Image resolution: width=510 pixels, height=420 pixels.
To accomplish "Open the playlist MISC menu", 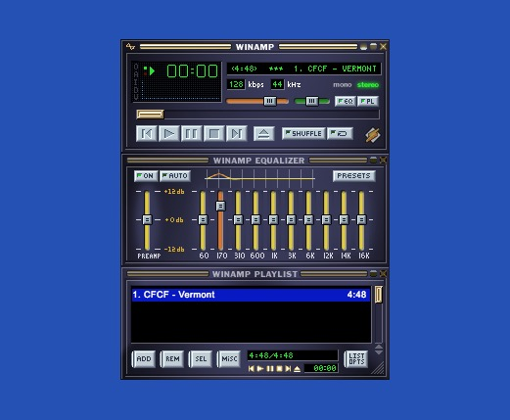I will 229,359.
